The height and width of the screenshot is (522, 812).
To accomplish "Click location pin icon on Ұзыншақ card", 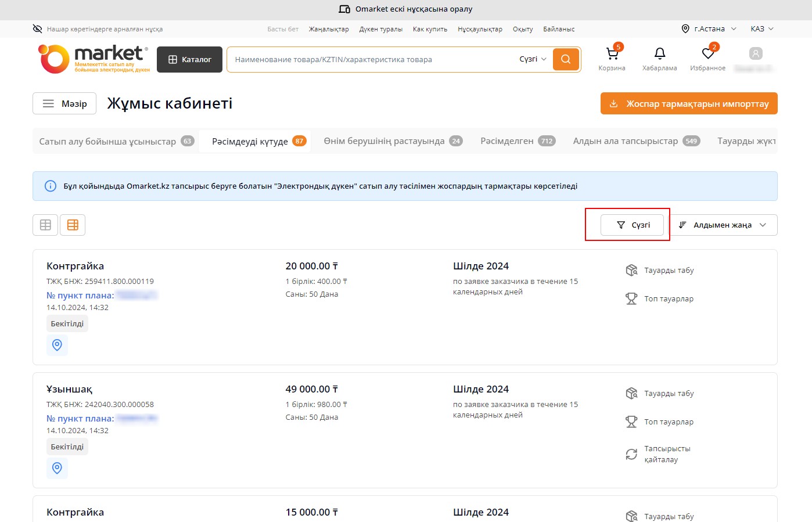I will [57, 468].
